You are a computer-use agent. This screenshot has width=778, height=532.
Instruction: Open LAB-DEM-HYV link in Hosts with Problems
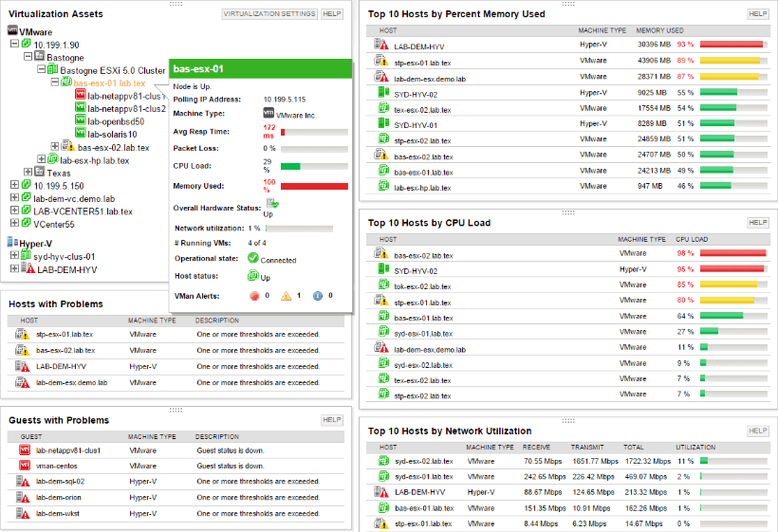click(61, 366)
